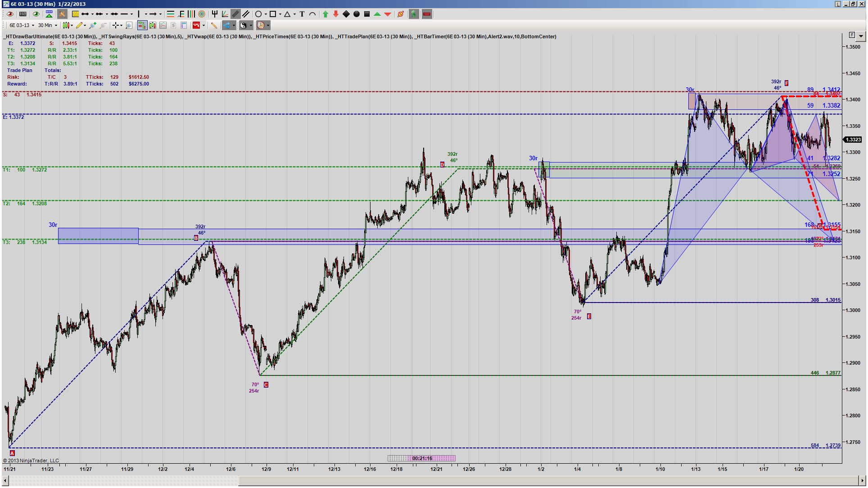Open the 6E 03-13 instrument dropdown
This screenshot has width=868, height=488.
point(22,25)
